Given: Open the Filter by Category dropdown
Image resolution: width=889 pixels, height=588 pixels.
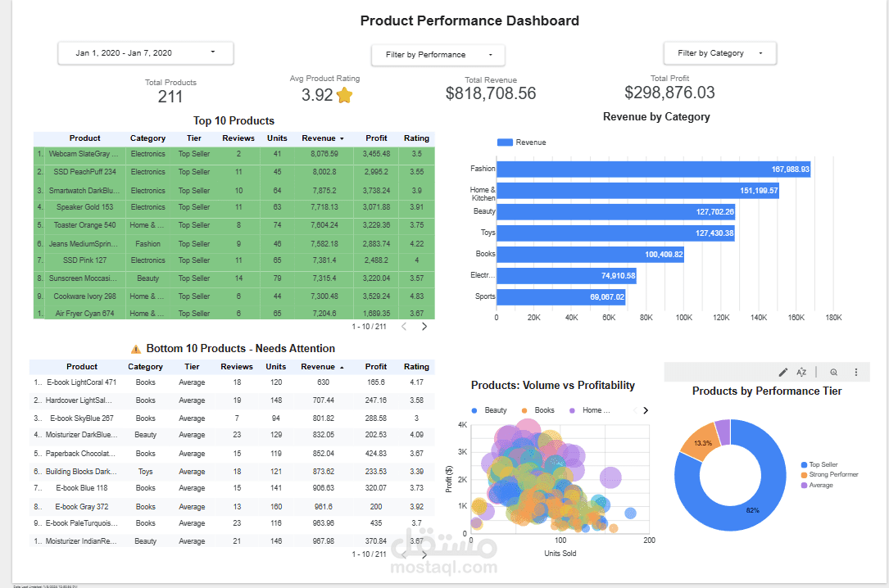Looking at the screenshot, I should [719, 52].
